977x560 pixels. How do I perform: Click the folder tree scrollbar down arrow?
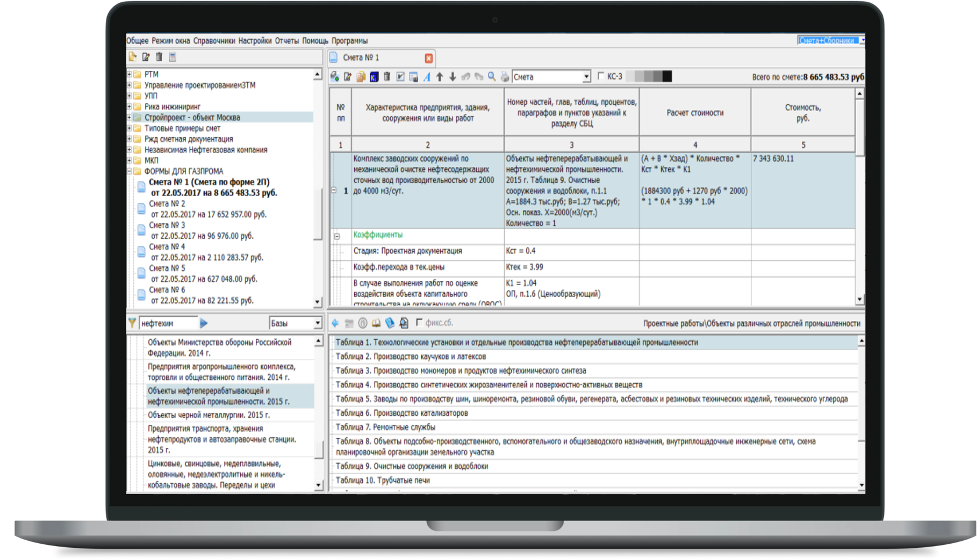coord(318,302)
